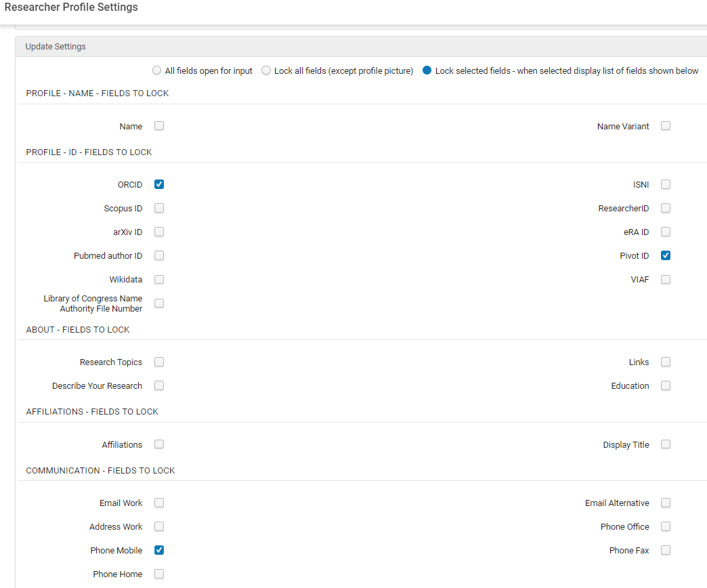Enable the Wikidata lock checkbox
This screenshot has height=588, width=707.
[159, 279]
